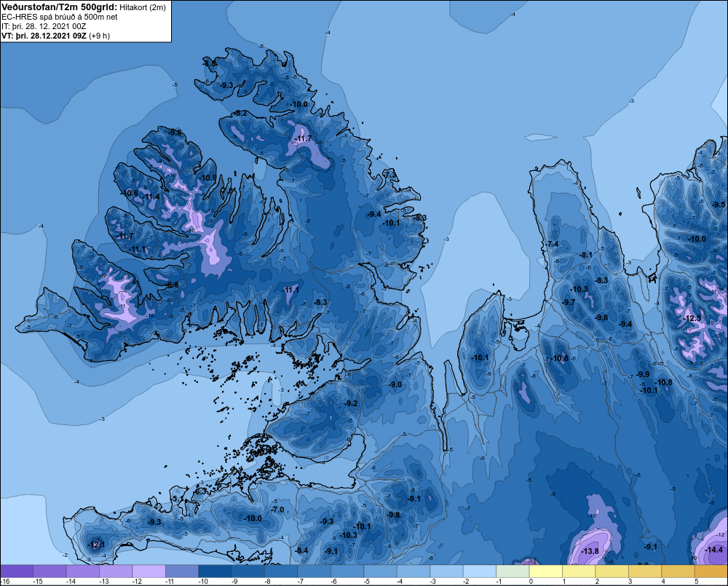Click the 0 legend scale label
The height and width of the screenshot is (586, 728).
click(x=531, y=582)
